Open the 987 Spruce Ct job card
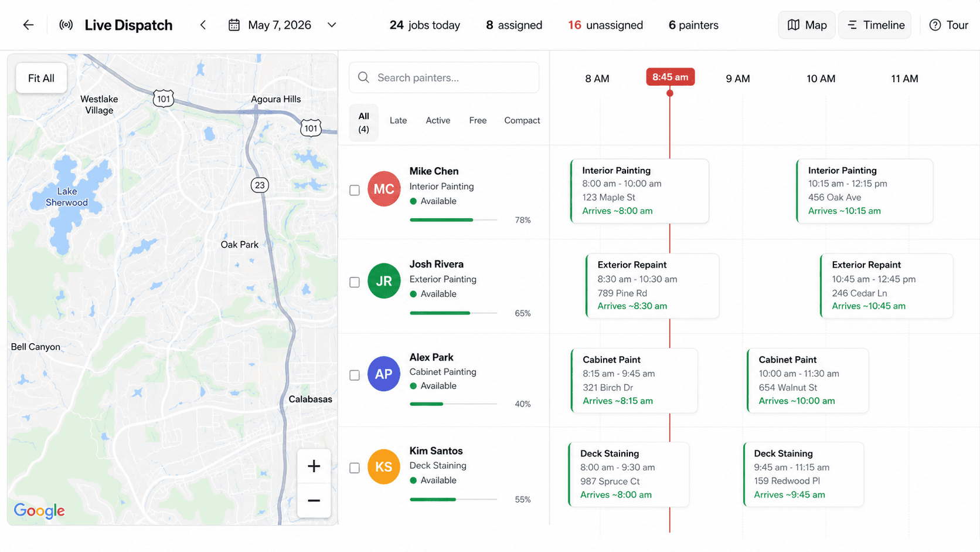Image resolution: width=980 pixels, height=552 pixels. coord(629,474)
